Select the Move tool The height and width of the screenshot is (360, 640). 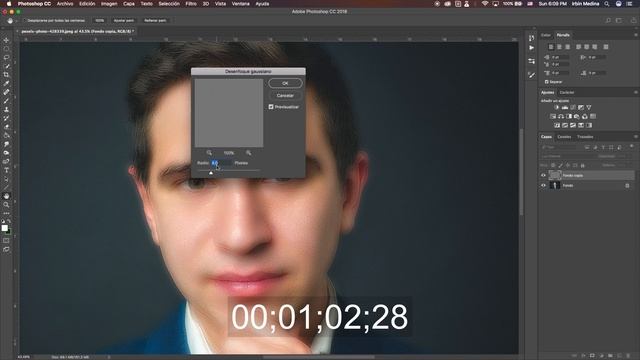(6, 40)
